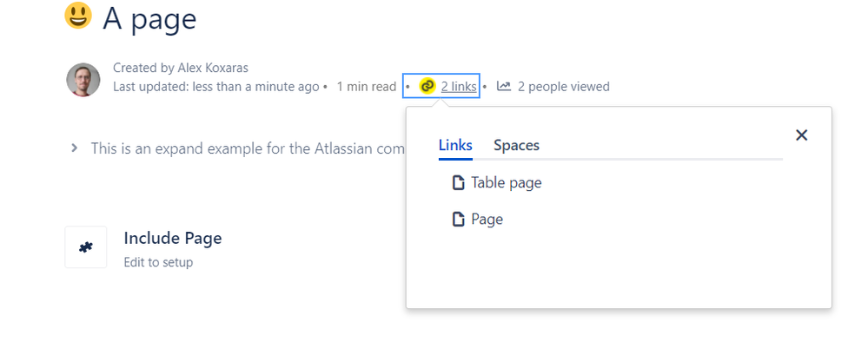The height and width of the screenshot is (355, 868).
Task: Click the analytics chart icon
Action: [x=503, y=86]
